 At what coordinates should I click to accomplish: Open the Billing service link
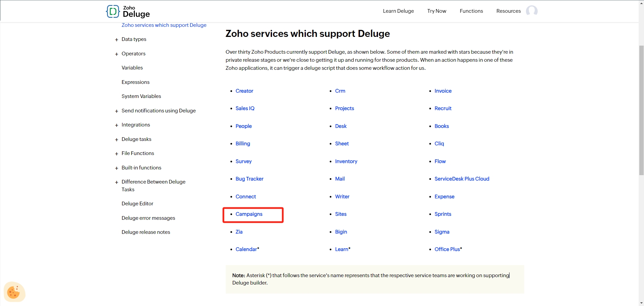(243, 144)
